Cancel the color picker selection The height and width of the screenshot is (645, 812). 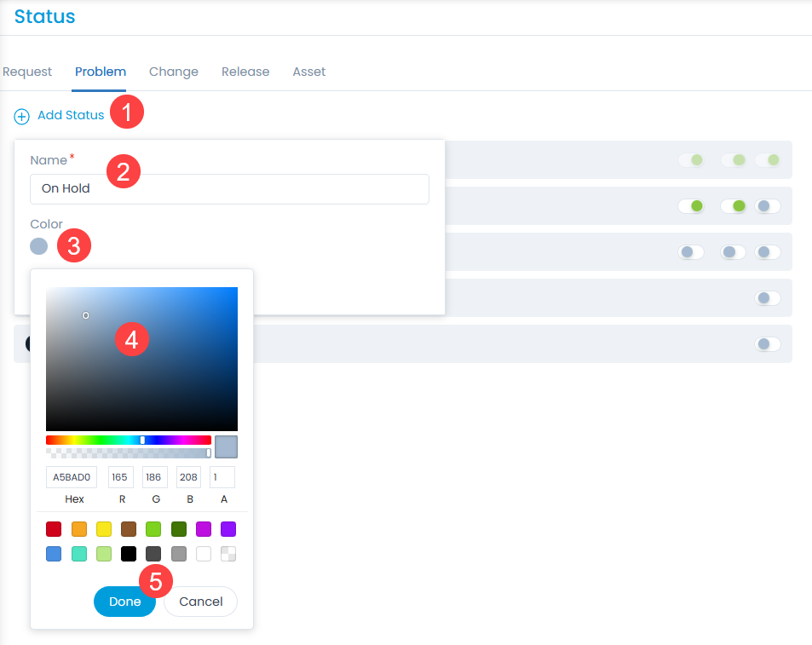click(200, 602)
